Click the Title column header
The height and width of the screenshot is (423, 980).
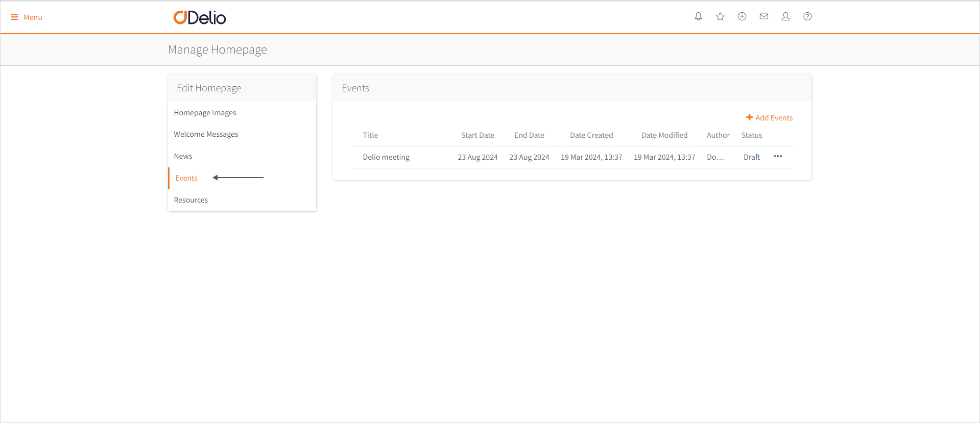click(370, 135)
